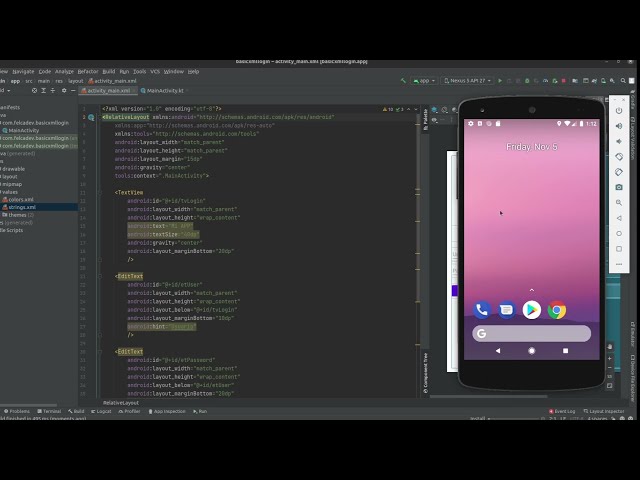Click the Search Everywhere magnifier icon
The image size is (640, 480).
[623, 81]
